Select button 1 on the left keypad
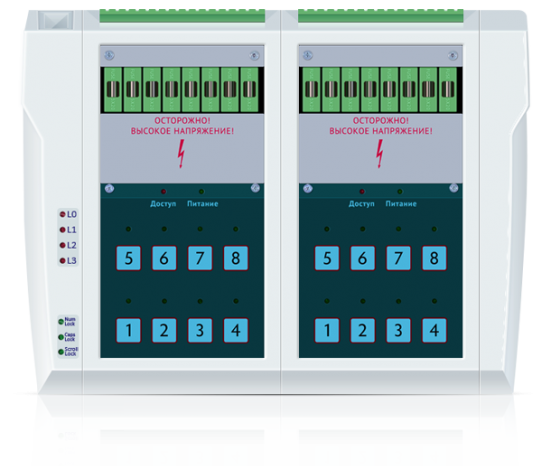Viewport: 551px width, 470px height. (129, 330)
